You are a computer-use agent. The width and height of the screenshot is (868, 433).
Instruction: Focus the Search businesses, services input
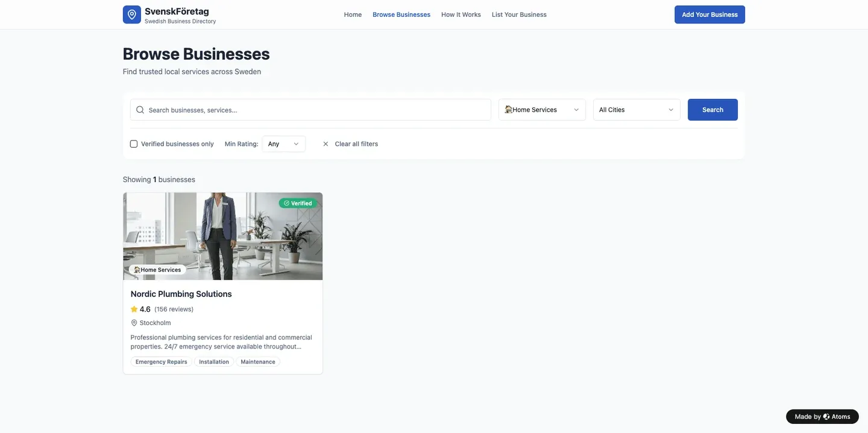tap(310, 110)
